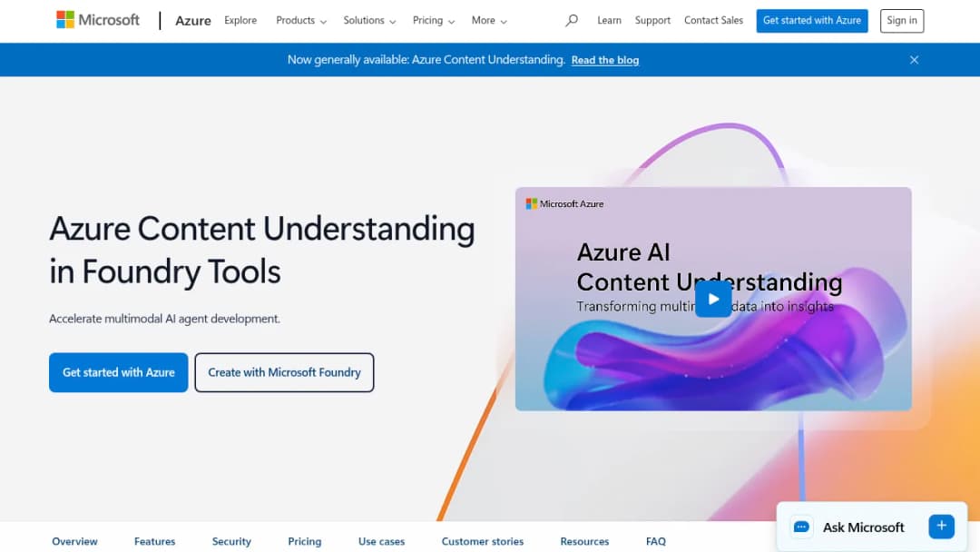Click Contact Sales
The height and width of the screenshot is (552, 980).
(x=714, y=21)
